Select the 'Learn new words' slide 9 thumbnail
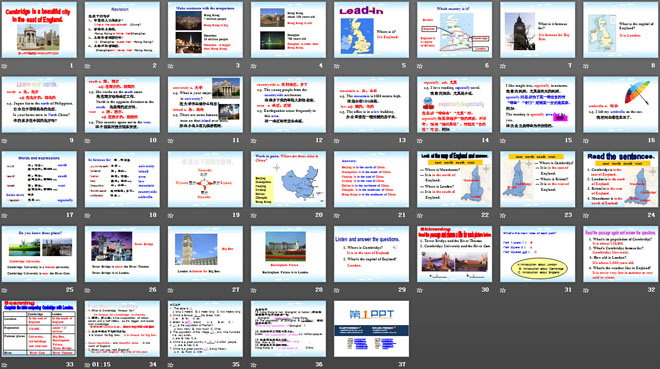Image resolution: width=660 pixels, height=369 pixels. point(39,104)
